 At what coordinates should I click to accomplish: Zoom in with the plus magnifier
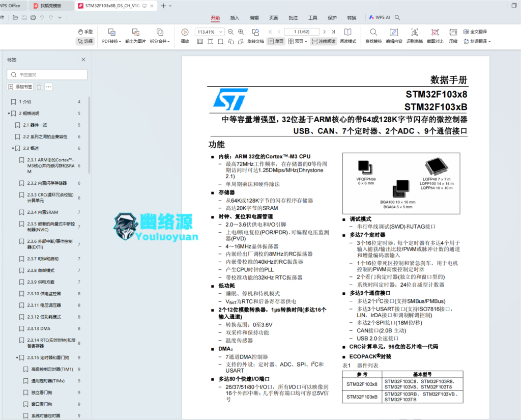[241, 32]
